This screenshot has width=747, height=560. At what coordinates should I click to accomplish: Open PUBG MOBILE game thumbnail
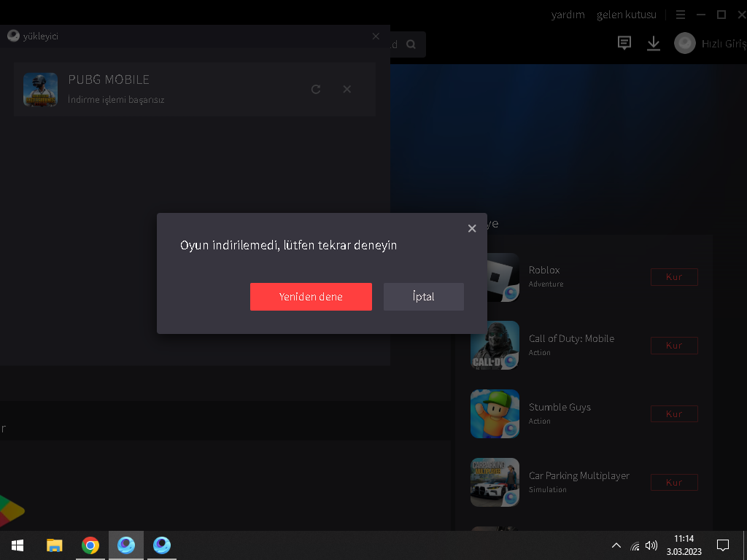tap(41, 90)
